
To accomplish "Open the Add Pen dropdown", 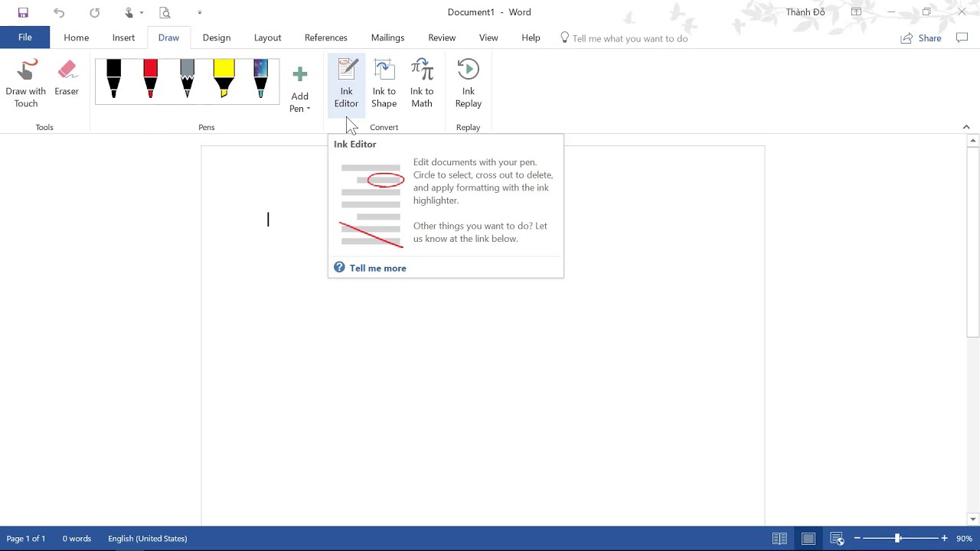I will point(299,90).
